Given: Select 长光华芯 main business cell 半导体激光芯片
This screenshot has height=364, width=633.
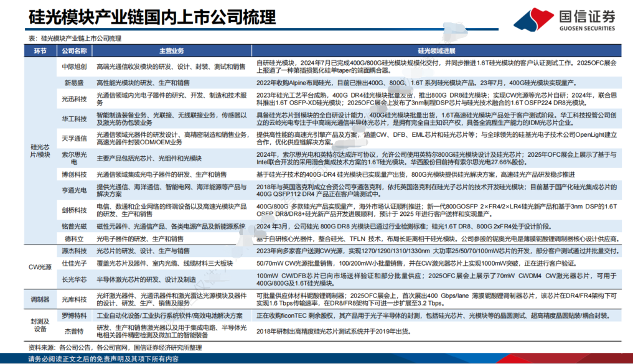Looking at the screenshot, I should point(146,279).
